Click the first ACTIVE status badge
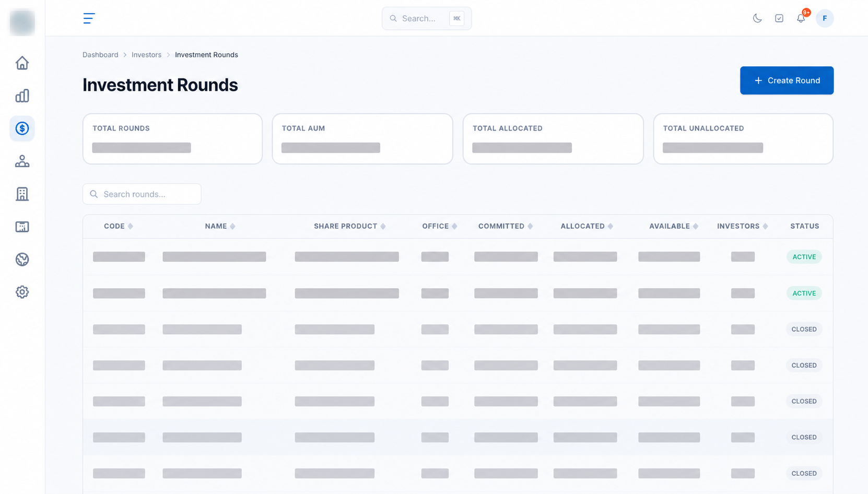868x494 pixels. pyautogui.click(x=804, y=257)
